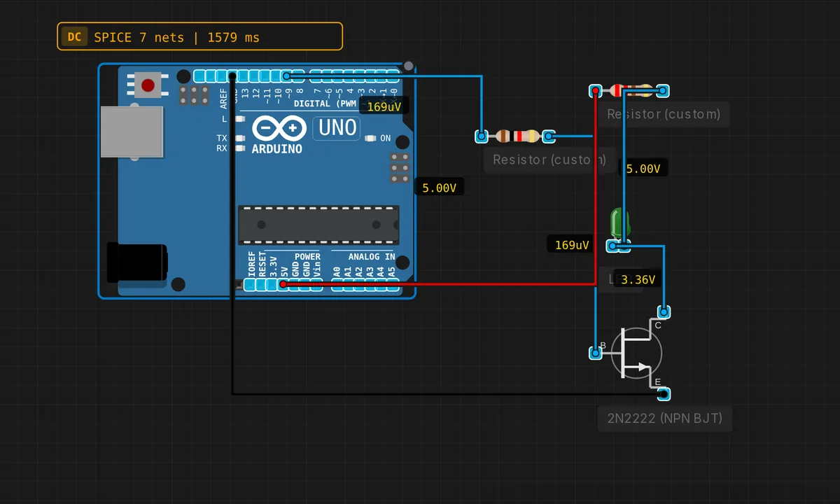Screen dimensions: 840x504
Task: Click analog pin A4
Action: click(381, 284)
